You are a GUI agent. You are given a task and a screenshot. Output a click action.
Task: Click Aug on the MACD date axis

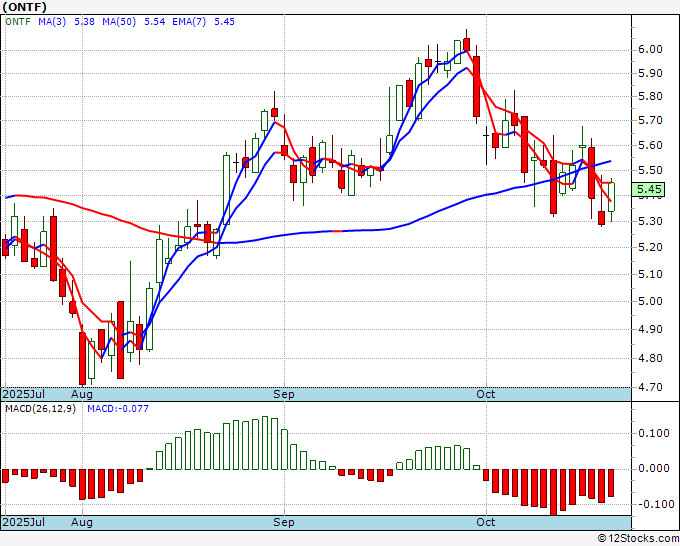tap(82, 522)
